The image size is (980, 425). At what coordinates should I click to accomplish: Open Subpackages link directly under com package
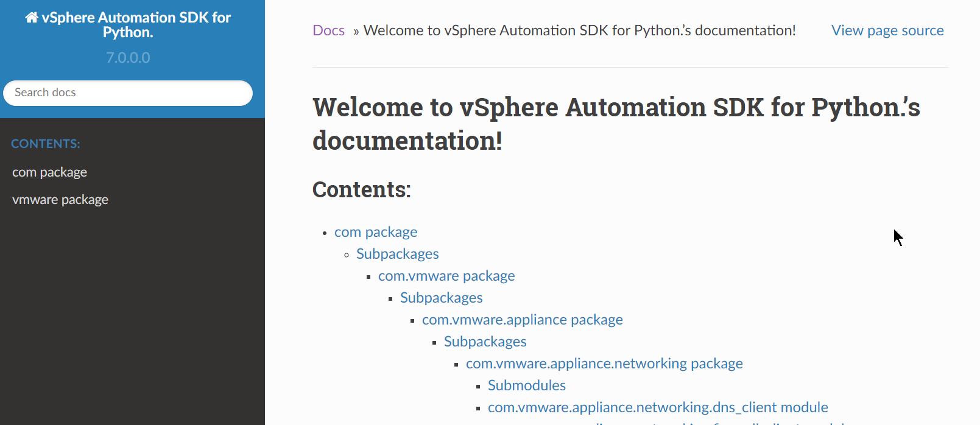(x=397, y=254)
